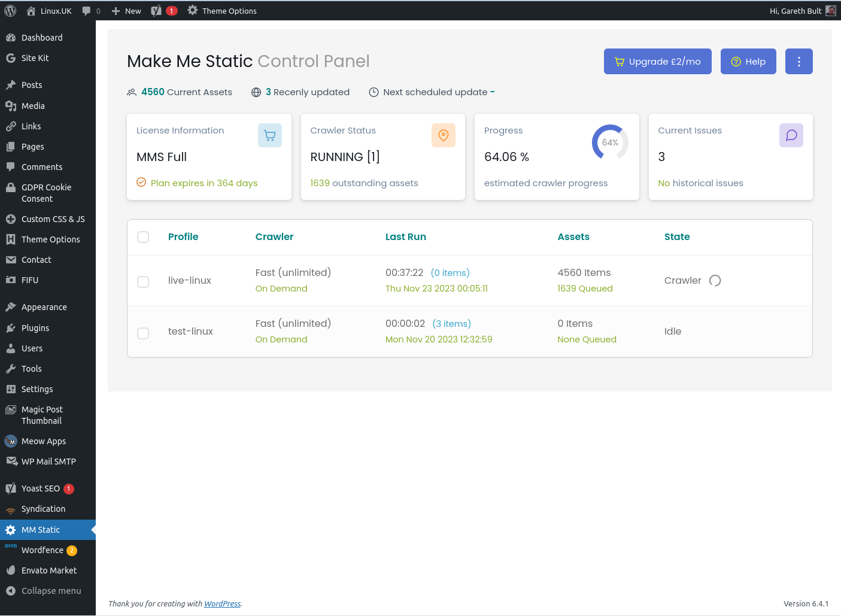Select MM Static in the sidebar
Screen dimensions: 841x616
48,530
